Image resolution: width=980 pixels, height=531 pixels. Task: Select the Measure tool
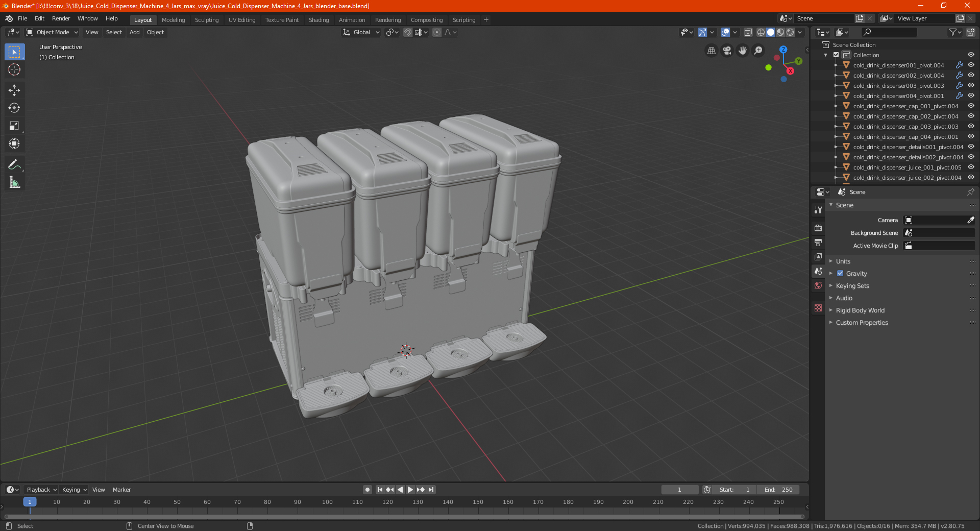click(x=14, y=182)
